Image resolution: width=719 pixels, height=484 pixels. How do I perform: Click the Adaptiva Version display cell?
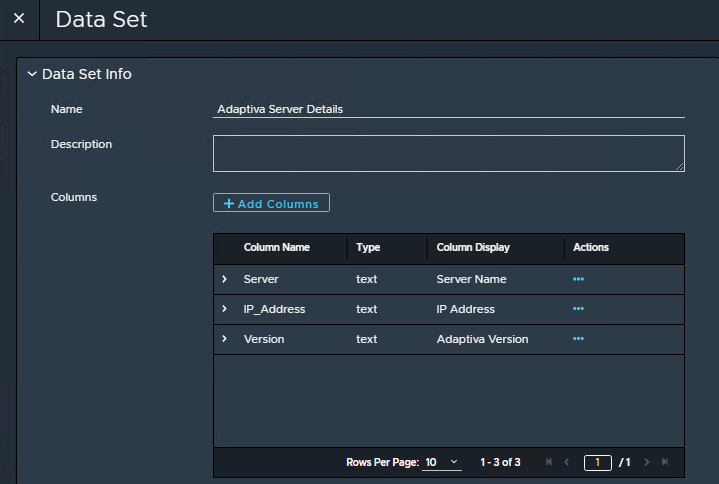click(x=482, y=339)
